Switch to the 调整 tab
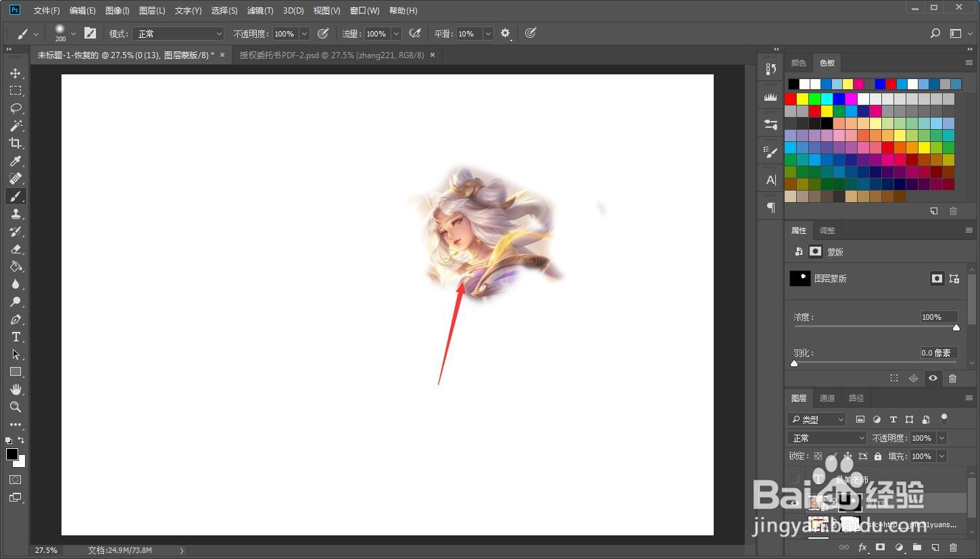 point(827,230)
